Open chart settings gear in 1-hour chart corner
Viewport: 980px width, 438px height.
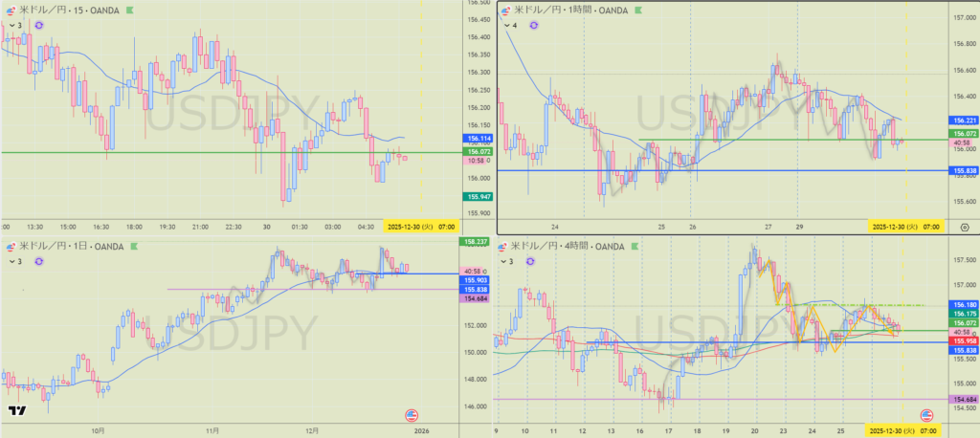[964, 227]
